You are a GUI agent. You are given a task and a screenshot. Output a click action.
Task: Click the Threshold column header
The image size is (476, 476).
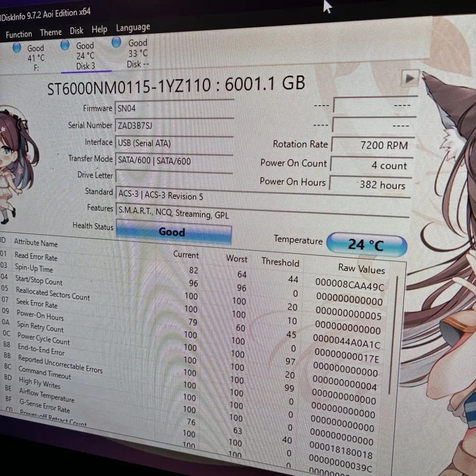pos(280,261)
